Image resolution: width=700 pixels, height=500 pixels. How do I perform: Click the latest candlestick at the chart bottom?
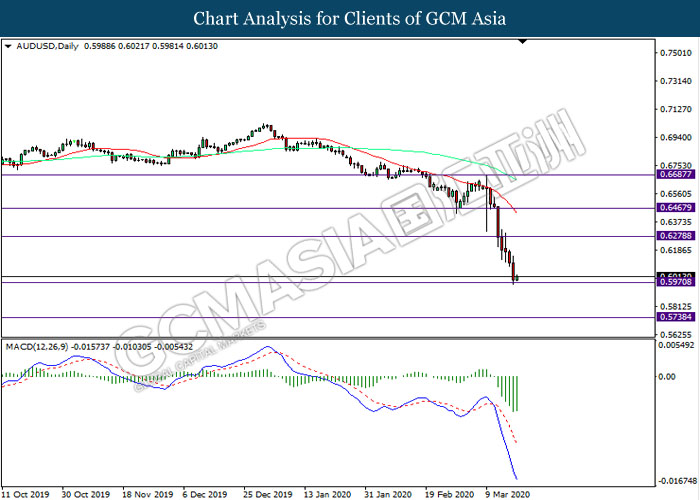[x=517, y=277]
